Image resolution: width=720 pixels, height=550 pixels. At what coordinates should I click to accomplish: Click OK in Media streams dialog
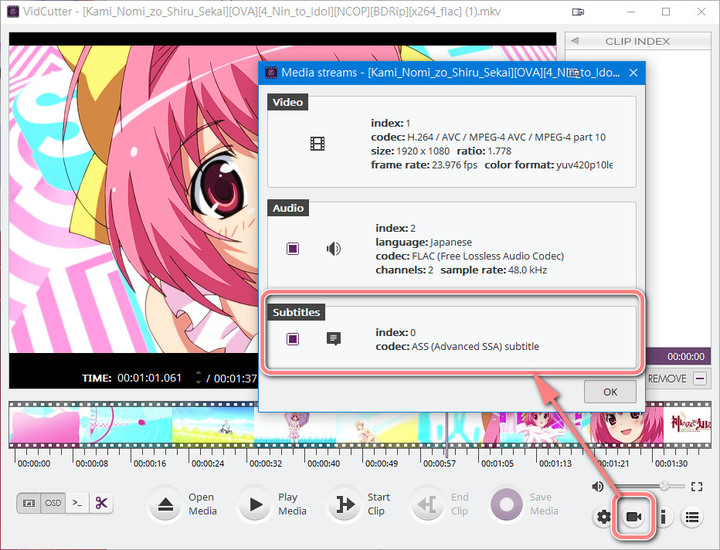(610, 392)
